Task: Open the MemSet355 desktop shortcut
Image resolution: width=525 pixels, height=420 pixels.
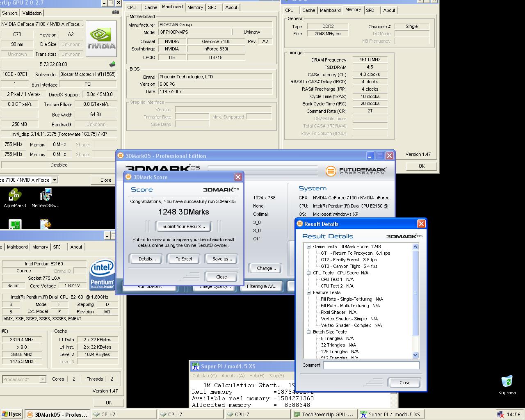Action: 46,198
